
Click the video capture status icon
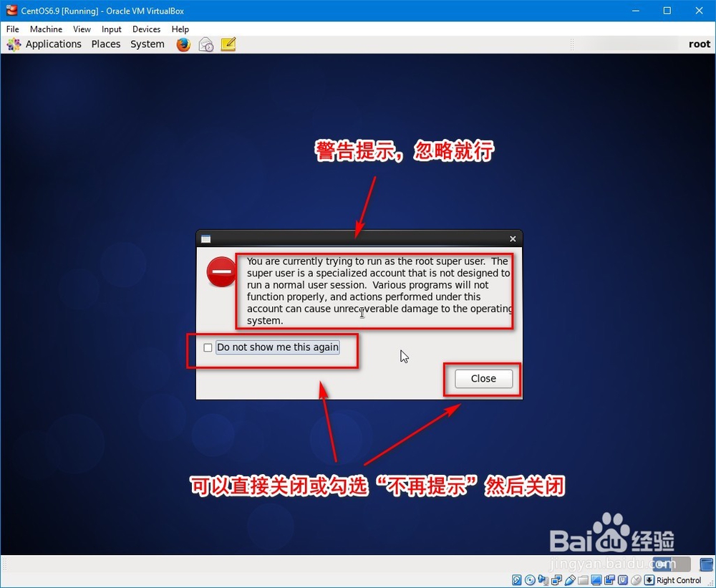(x=609, y=580)
